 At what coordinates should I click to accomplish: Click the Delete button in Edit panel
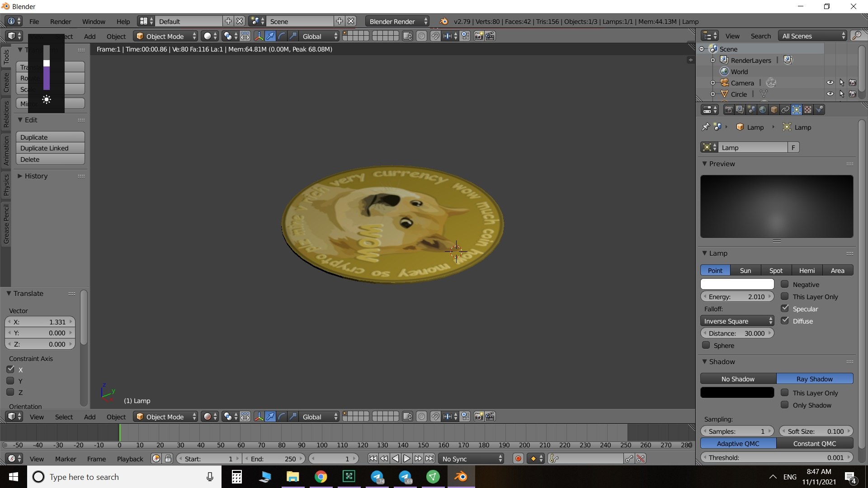(x=50, y=160)
